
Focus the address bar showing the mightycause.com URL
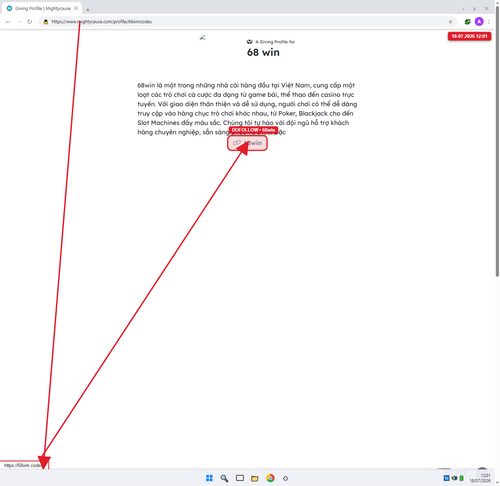pyautogui.click(x=247, y=22)
